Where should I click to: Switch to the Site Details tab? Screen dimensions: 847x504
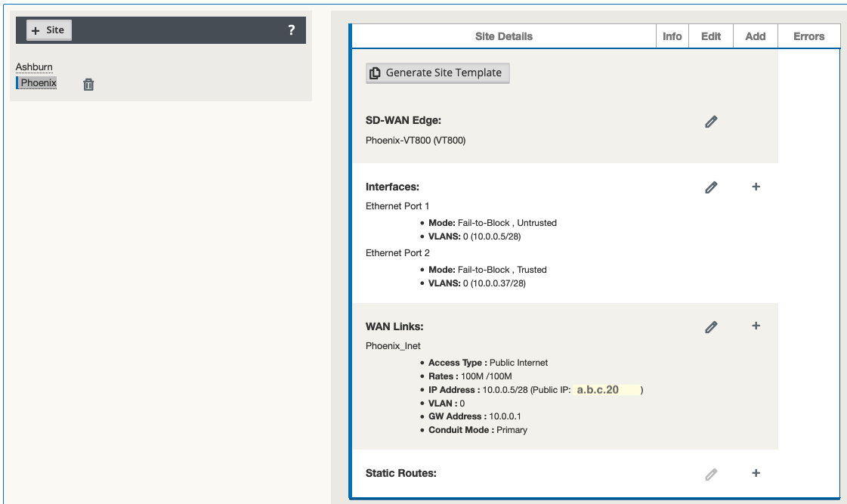coord(503,36)
